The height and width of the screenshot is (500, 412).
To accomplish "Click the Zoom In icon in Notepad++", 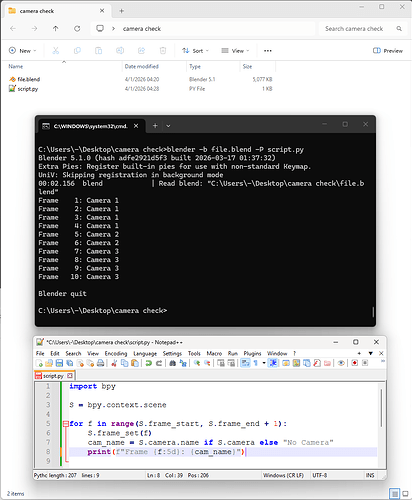I will (x=197, y=363).
